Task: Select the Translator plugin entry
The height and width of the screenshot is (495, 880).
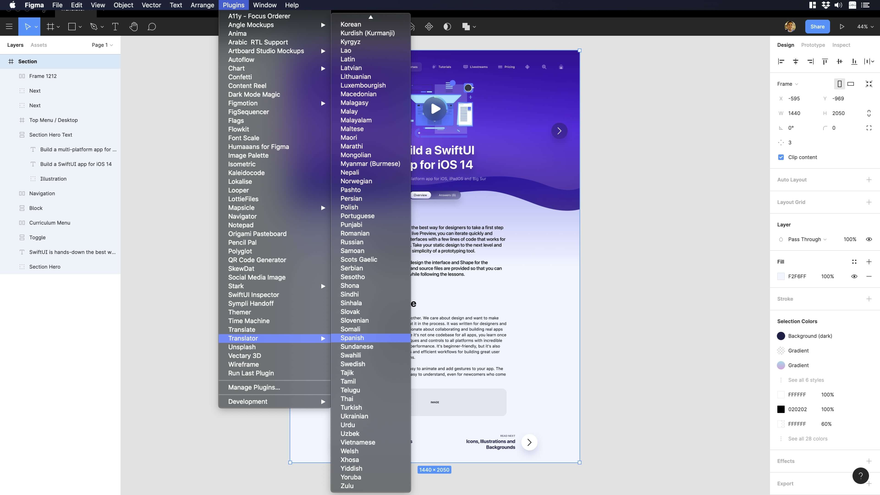Action: (274, 338)
